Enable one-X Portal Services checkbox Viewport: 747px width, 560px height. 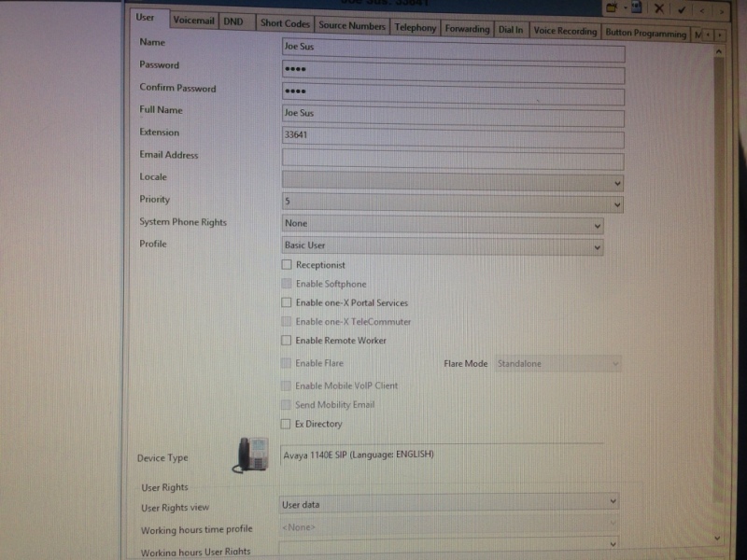[287, 302]
